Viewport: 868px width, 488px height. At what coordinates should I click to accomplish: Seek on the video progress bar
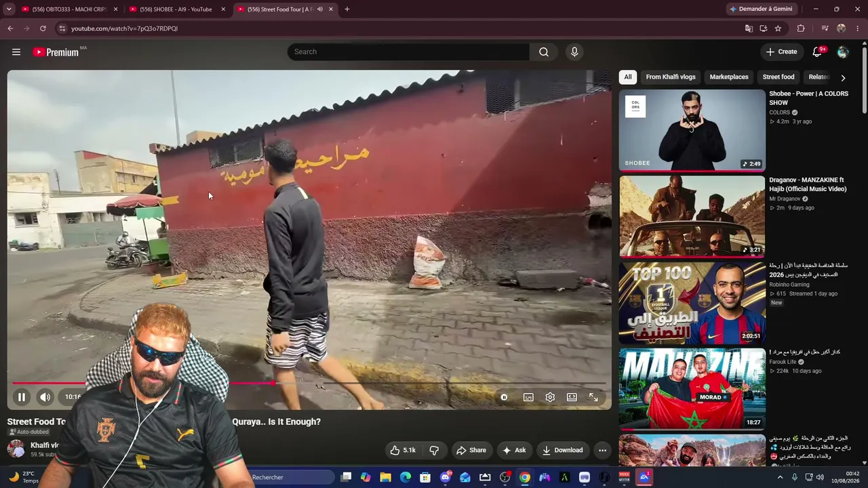click(309, 384)
